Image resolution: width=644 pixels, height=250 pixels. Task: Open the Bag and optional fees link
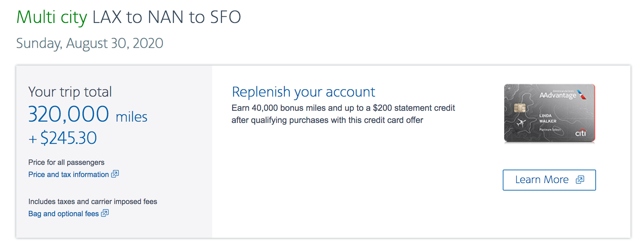64,214
